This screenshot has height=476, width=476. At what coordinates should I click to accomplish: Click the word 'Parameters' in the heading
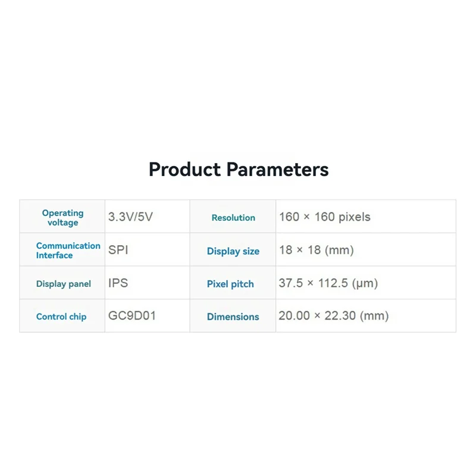pos(277,170)
